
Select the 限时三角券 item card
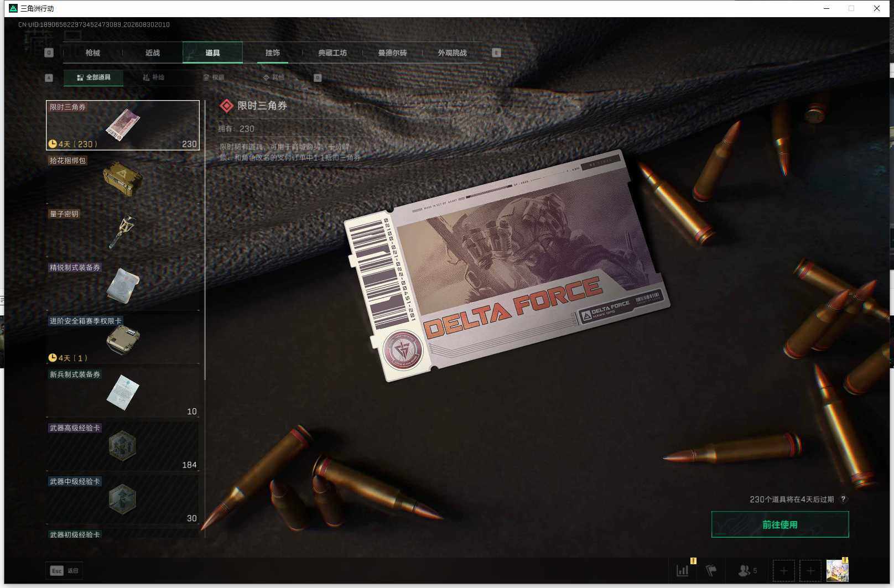123,125
